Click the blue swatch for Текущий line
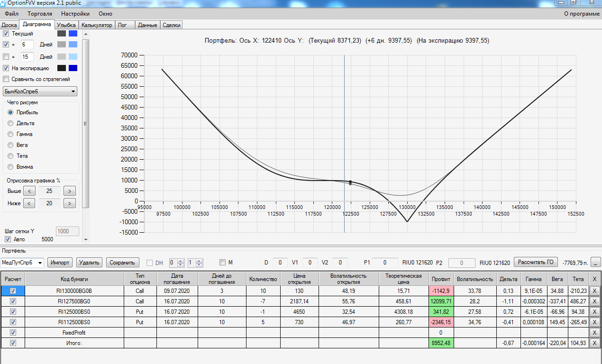The height and width of the screenshot is (364, 602). [73, 34]
